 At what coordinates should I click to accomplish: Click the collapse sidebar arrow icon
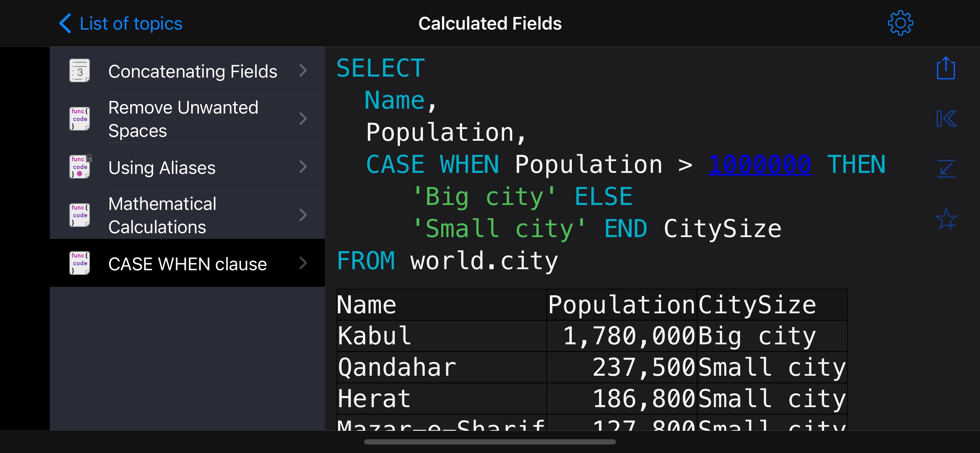pos(946,119)
